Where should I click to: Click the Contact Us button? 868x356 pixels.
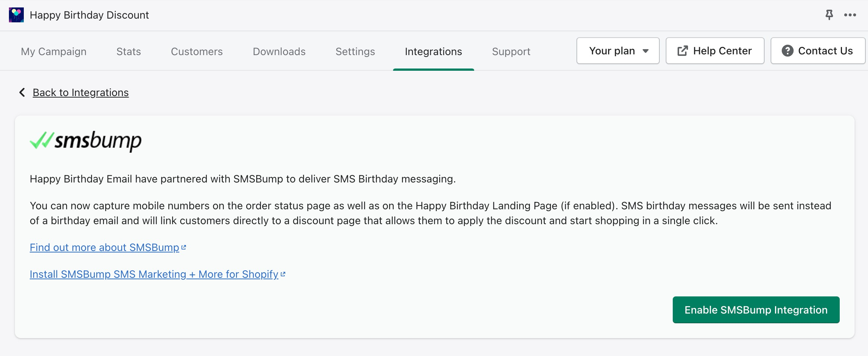click(x=817, y=51)
